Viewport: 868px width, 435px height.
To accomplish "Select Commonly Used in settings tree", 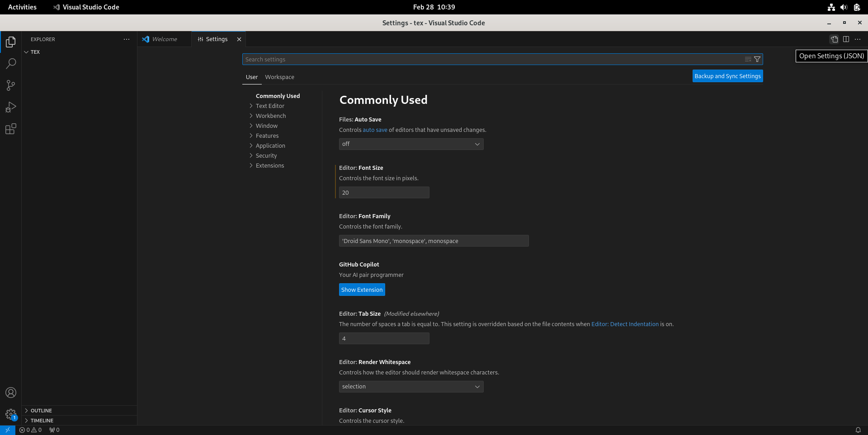I will pos(278,96).
